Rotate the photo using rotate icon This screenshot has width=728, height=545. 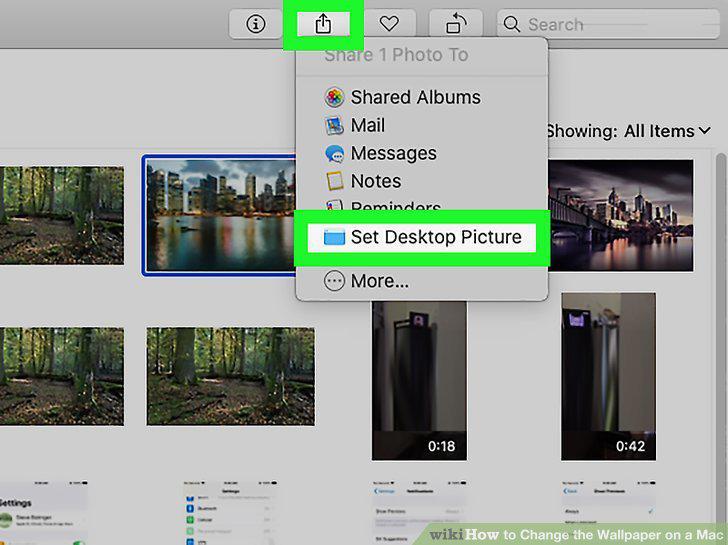tap(456, 23)
